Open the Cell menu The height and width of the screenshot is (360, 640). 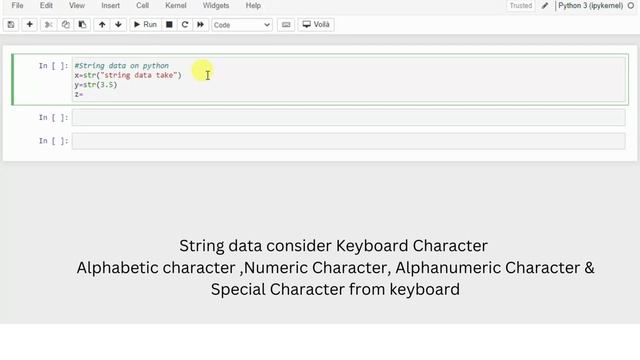point(142,6)
